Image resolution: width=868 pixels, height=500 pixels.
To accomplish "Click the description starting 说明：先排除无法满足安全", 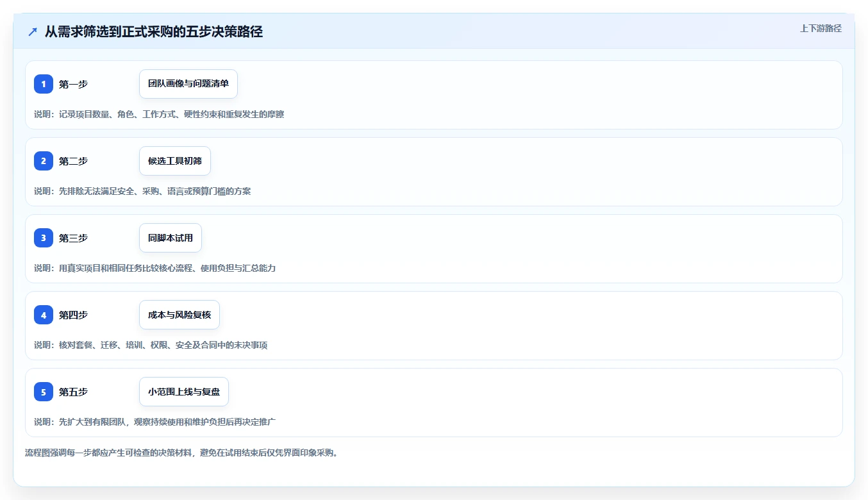I will [142, 191].
